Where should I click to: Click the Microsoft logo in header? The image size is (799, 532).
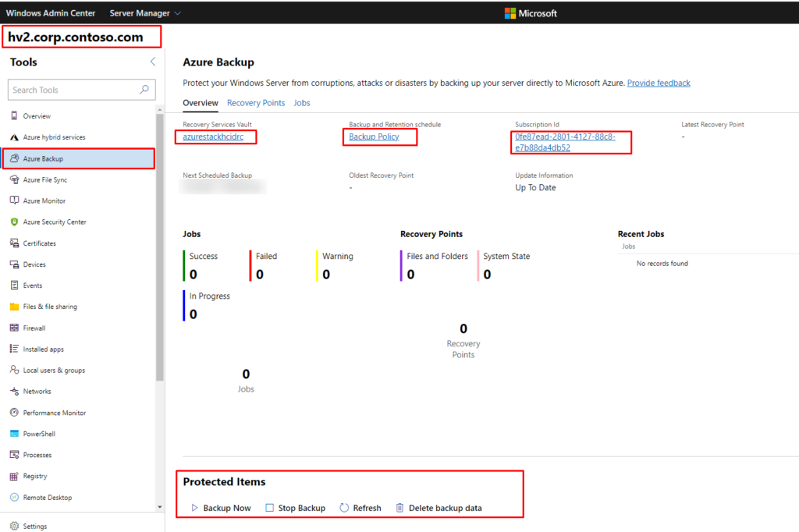[x=531, y=13]
